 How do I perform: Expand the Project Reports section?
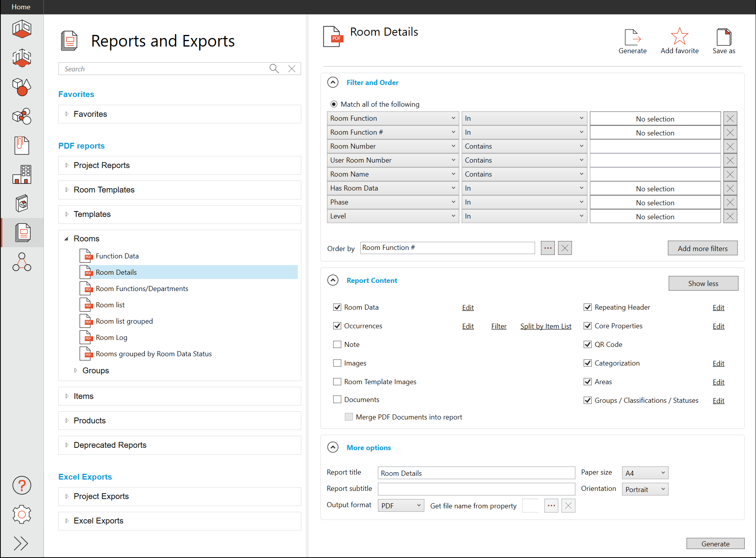pyautogui.click(x=67, y=165)
